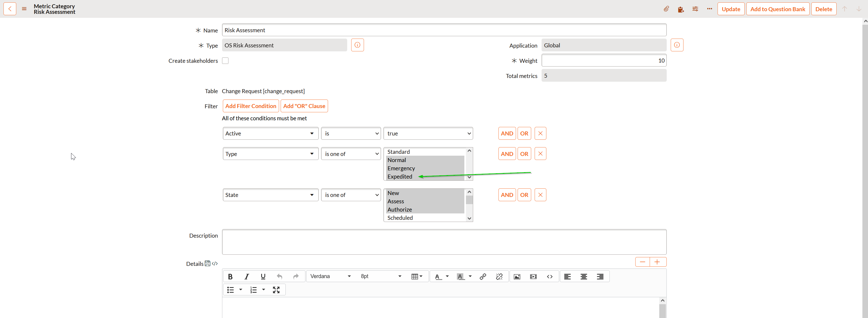The image size is (868, 318).
Task: Click the Add to Question Bank button
Action: [x=778, y=9]
